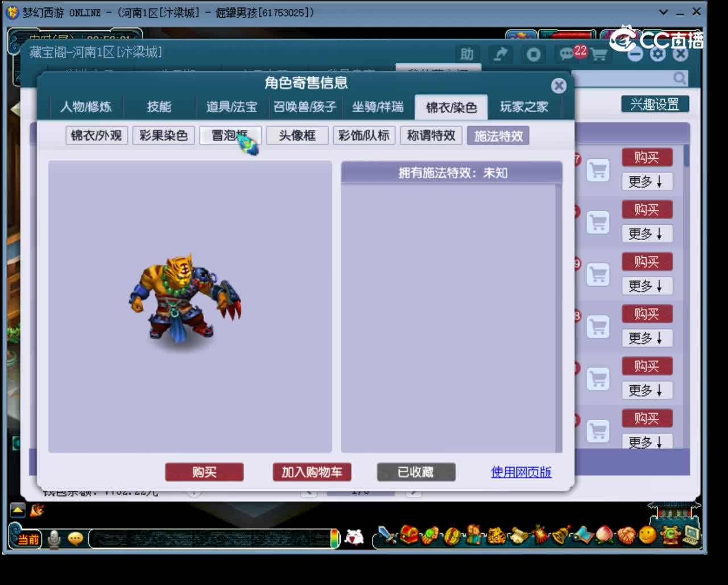Image resolution: width=728 pixels, height=585 pixels.
Task: Toggle the microphone voice icon
Action: 55,538
